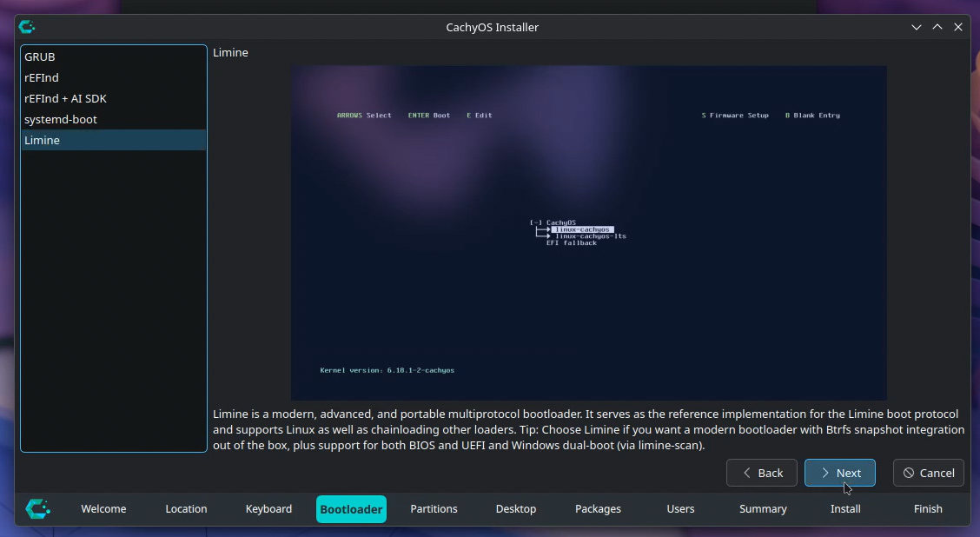The height and width of the screenshot is (537, 980).
Task: Open the Users step
Action: pos(680,509)
